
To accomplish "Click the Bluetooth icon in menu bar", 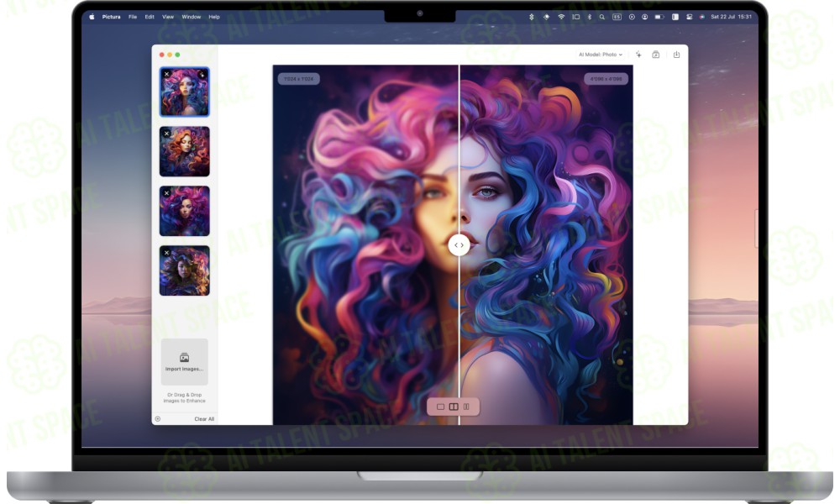I will click(590, 17).
